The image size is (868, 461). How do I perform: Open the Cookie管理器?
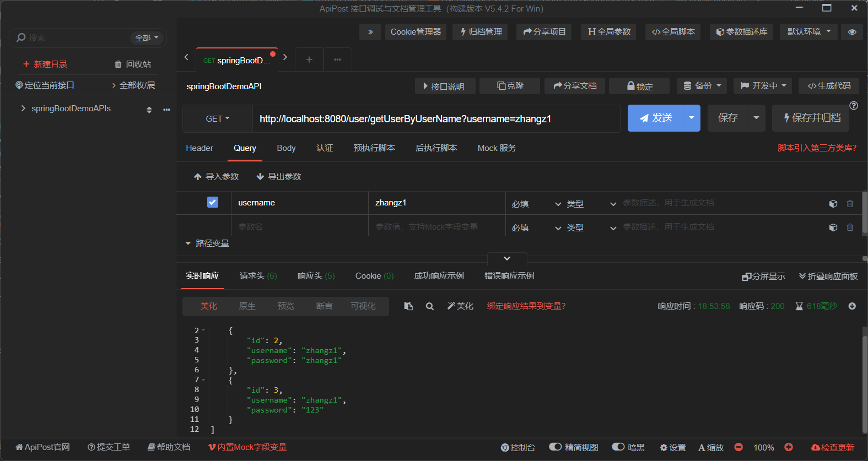tap(416, 32)
